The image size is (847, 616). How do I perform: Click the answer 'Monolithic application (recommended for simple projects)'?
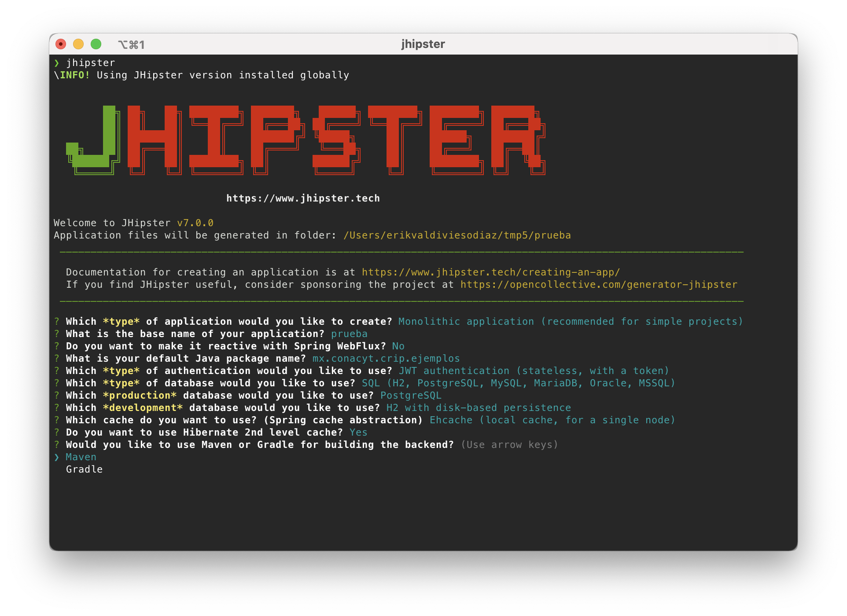tap(571, 322)
